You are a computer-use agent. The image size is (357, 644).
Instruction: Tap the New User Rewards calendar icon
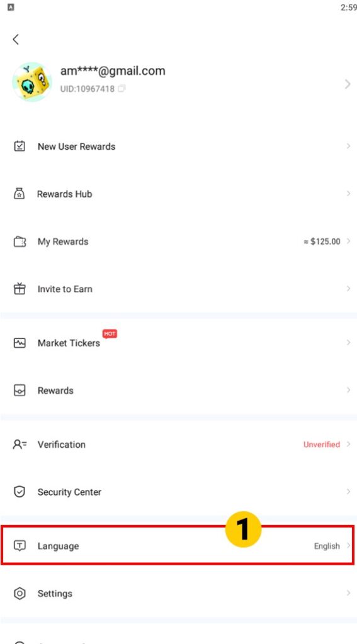tap(20, 146)
